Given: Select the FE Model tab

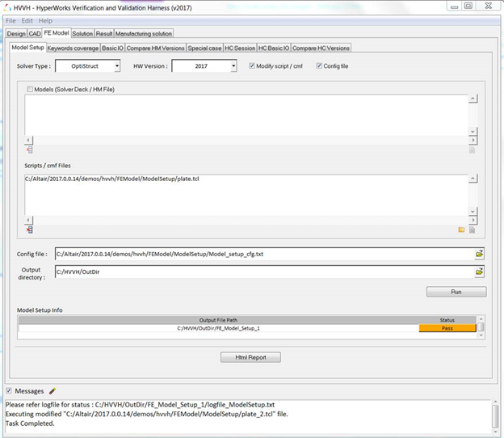Looking at the screenshot, I should pyautogui.click(x=57, y=33).
